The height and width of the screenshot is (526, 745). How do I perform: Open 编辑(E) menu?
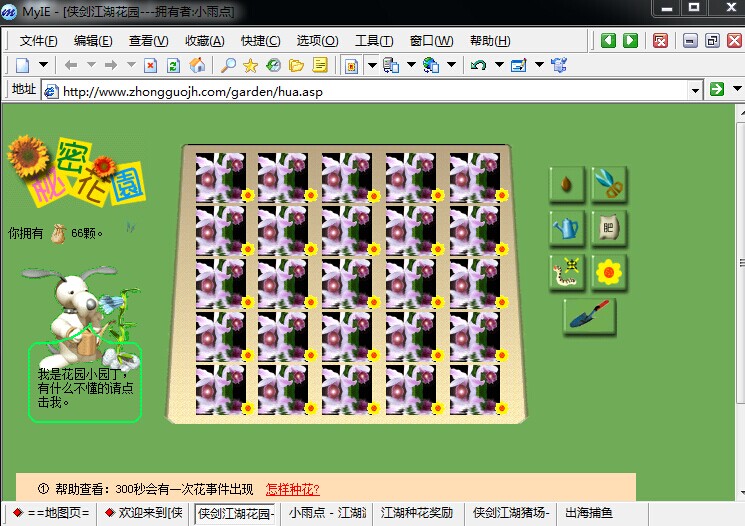coord(93,41)
